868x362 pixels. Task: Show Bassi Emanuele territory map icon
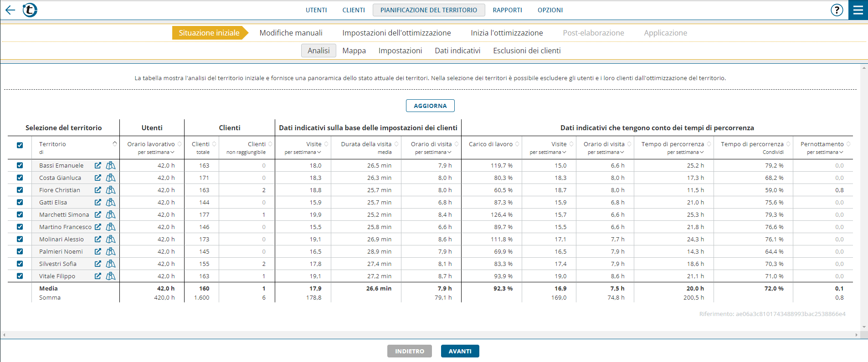pyautogui.click(x=111, y=165)
